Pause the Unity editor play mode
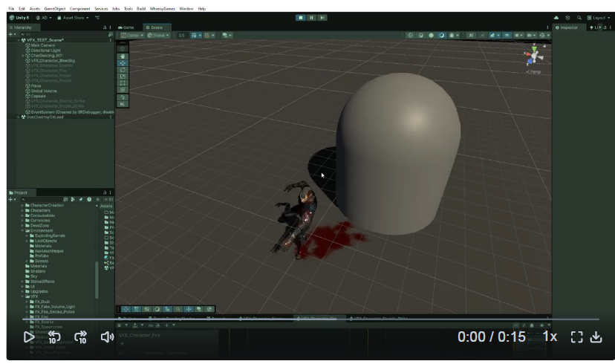Screen dimensions: 615x364 311,17
